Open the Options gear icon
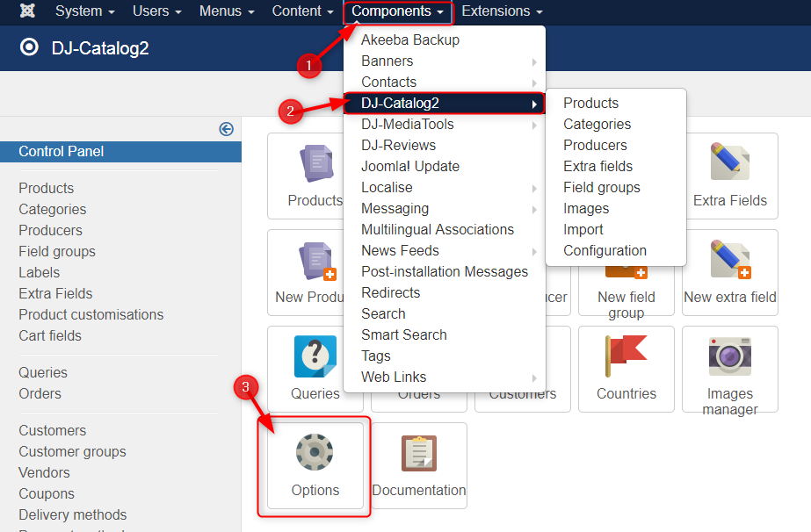The height and width of the screenshot is (532, 811). coord(315,452)
